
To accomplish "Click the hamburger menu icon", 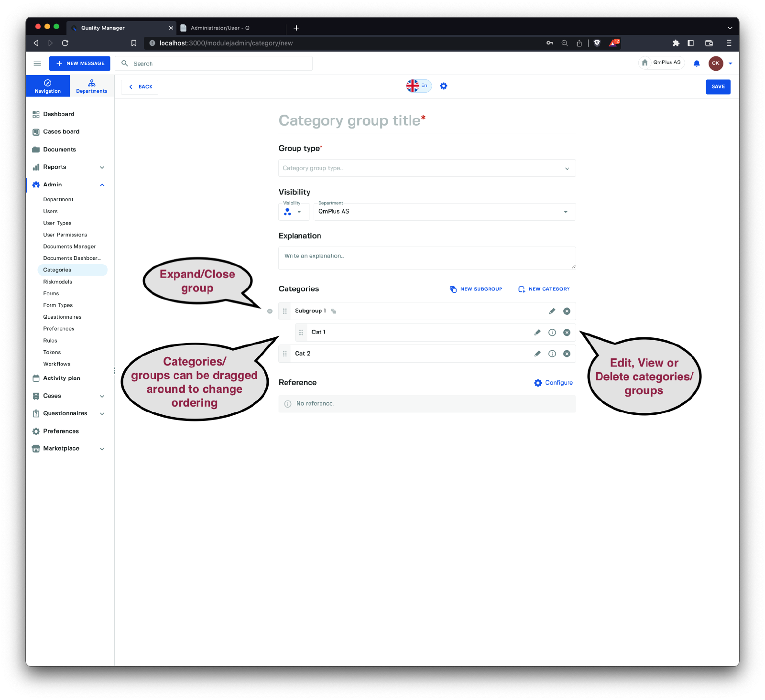I will (37, 64).
